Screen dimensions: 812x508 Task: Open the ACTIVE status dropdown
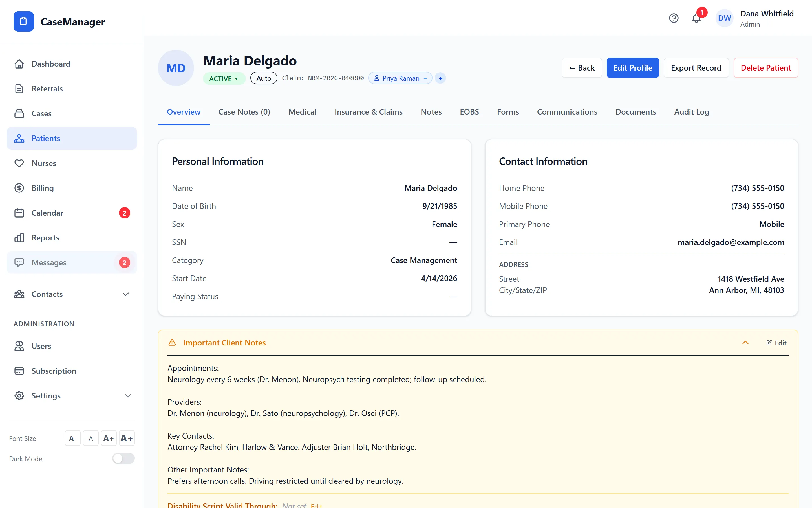point(224,79)
